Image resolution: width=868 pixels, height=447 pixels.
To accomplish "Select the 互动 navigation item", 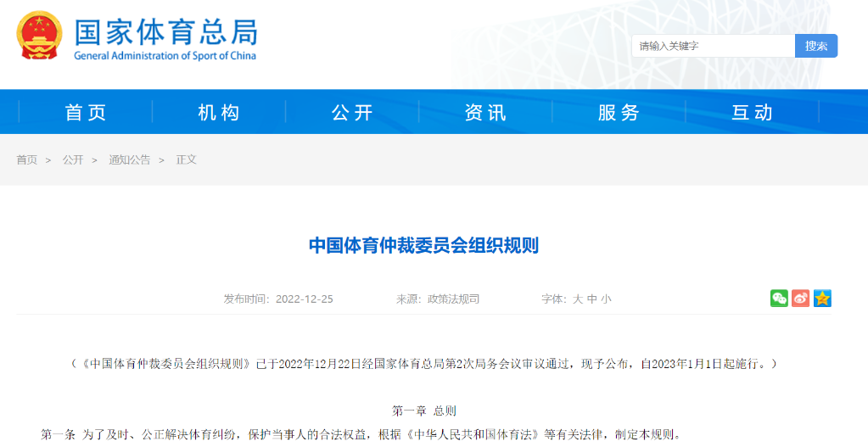I will [x=752, y=112].
